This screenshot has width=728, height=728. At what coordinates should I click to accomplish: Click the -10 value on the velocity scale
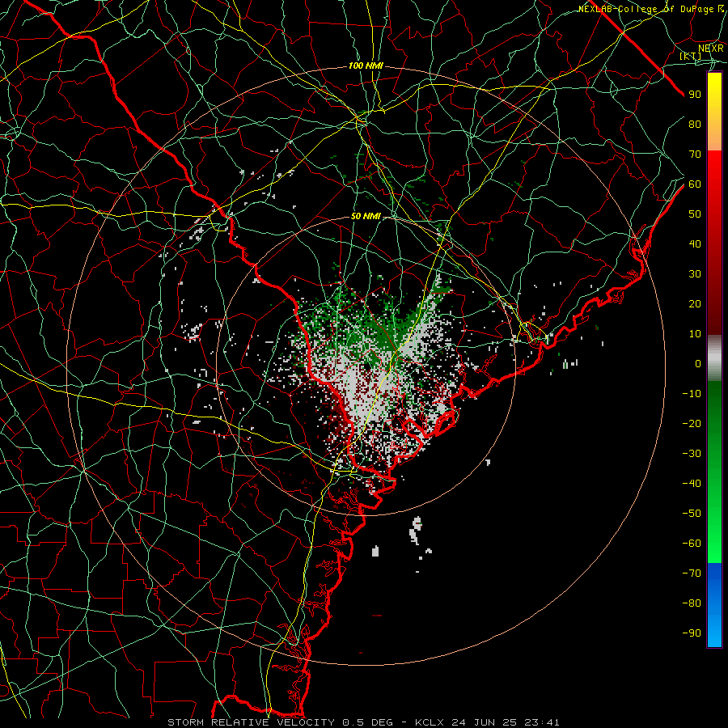pos(692,394)
